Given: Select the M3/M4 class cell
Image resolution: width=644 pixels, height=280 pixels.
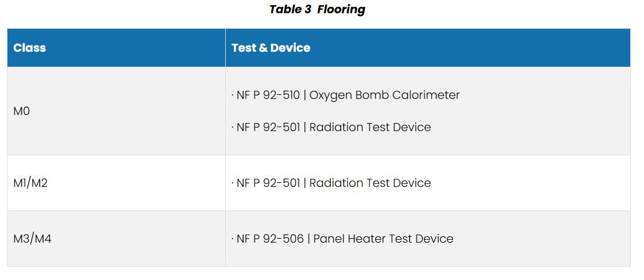Looking at the screenshot, I should click(x=32, y=239).
